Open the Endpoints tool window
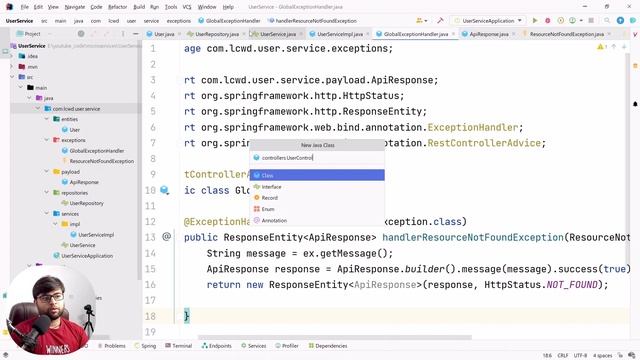This screenshot has width=640, height=360. point(216,346)
